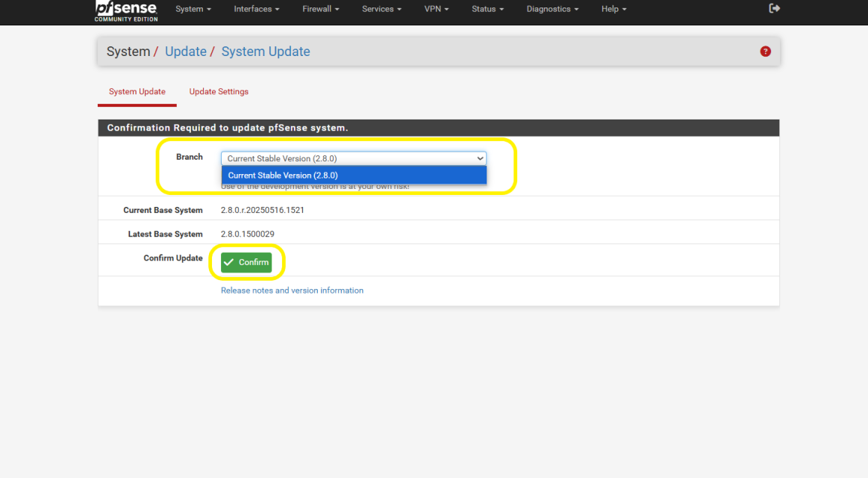
Task: Collapse the Branch dropdown selector
Action: point(353,158)
